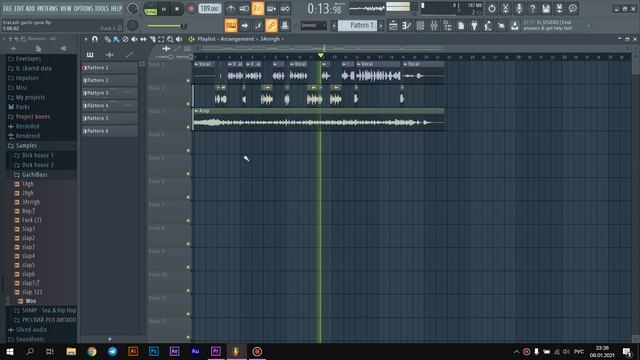Viewport: 640px width, 360px height.
Task: Open the VIEW menu
Action: (x=66, y=8)
